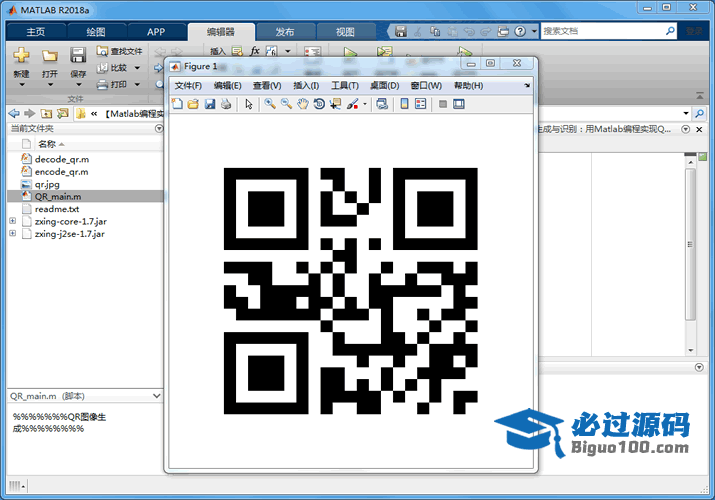Viewport: 715px width, 500px height.
Task: Click the Link Plot icon in Figure 1
Action: click(x=382, y=104)
